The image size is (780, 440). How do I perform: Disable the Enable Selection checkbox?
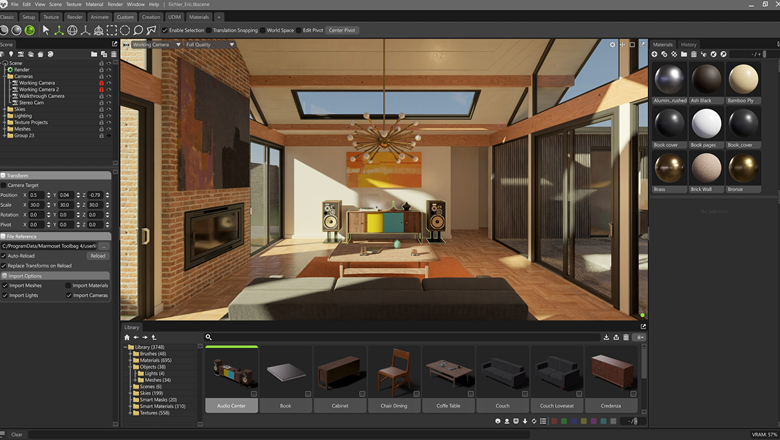[x=164, y=30]
